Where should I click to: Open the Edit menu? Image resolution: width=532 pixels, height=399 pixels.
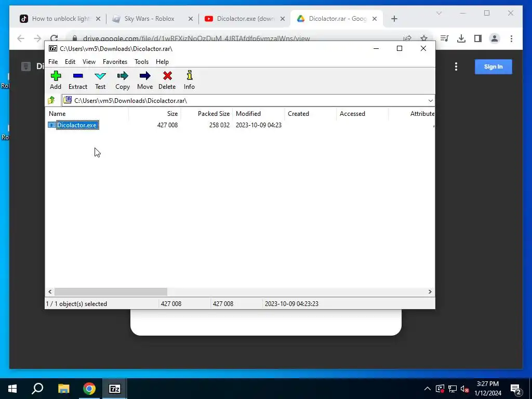click(70, 62)
